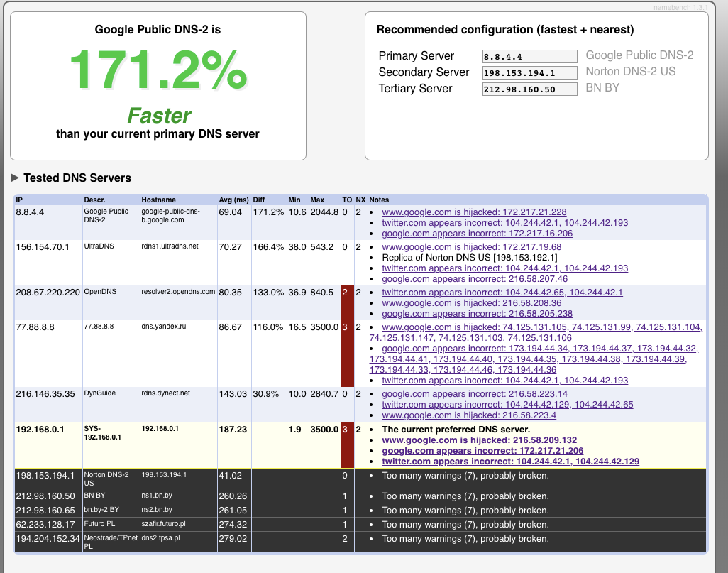Open DynGuide hijacked link 216.58.223.4
728x573 pixels.
(x=468, y=415)
